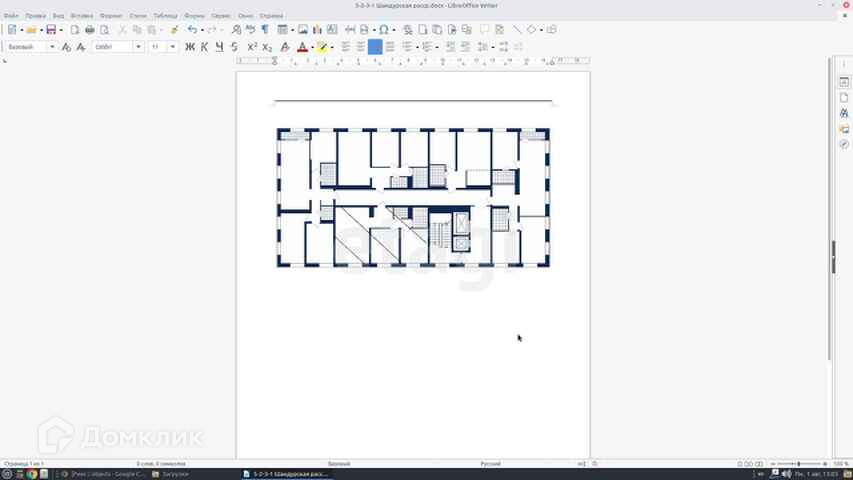The width and height of the screenshot is (853, 480).
Task: Click the vertical document scrollbar
Action: point(830,208)
